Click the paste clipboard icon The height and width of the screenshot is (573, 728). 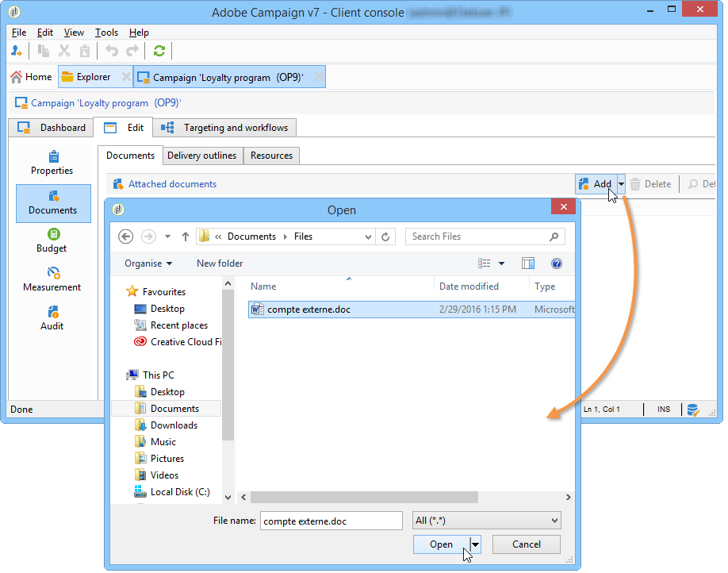coord(85,51)
